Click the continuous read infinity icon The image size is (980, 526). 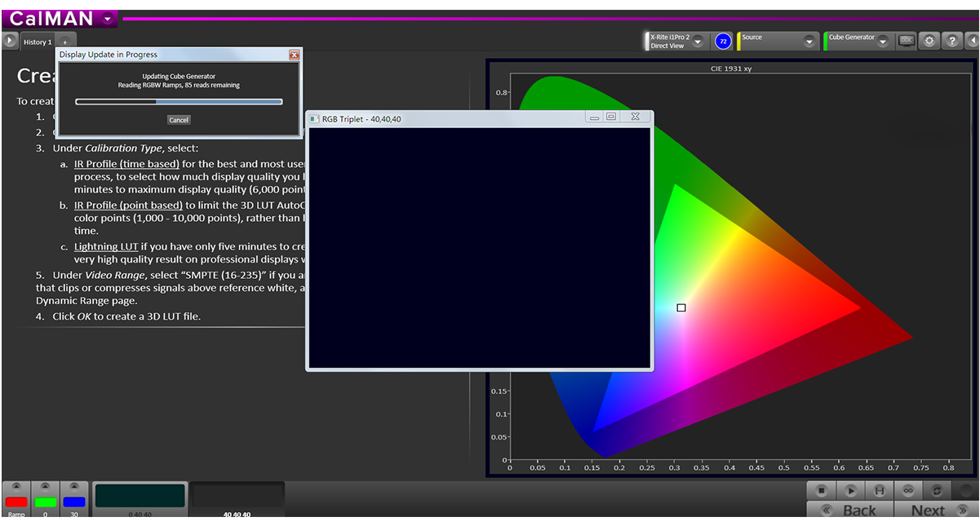(x=907, y=491)
